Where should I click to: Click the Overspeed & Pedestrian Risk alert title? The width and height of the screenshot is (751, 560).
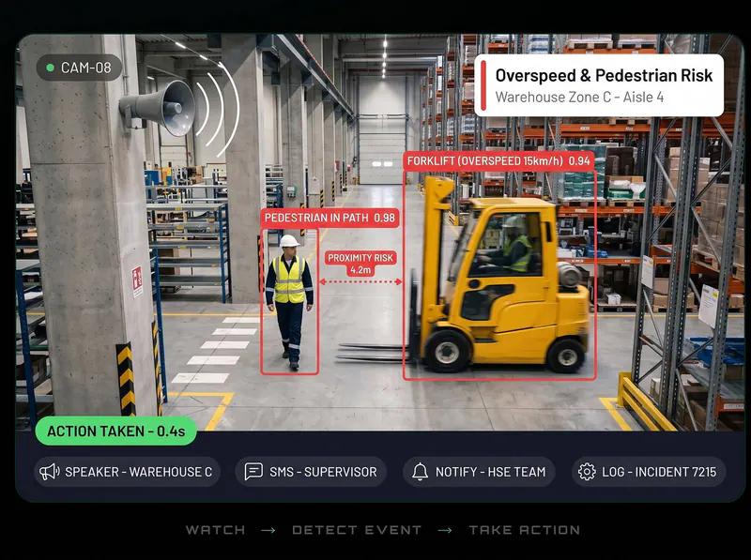tap(604, 76)
